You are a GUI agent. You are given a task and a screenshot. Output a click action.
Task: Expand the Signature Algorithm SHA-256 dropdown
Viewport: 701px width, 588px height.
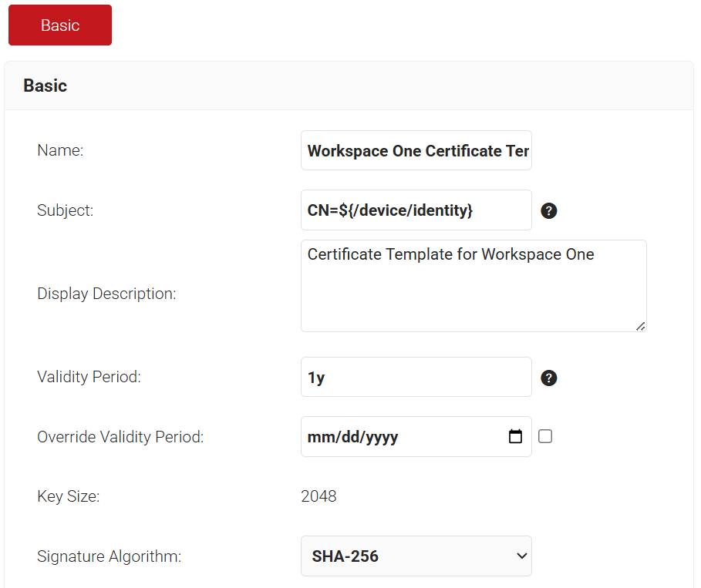(416, 556)
